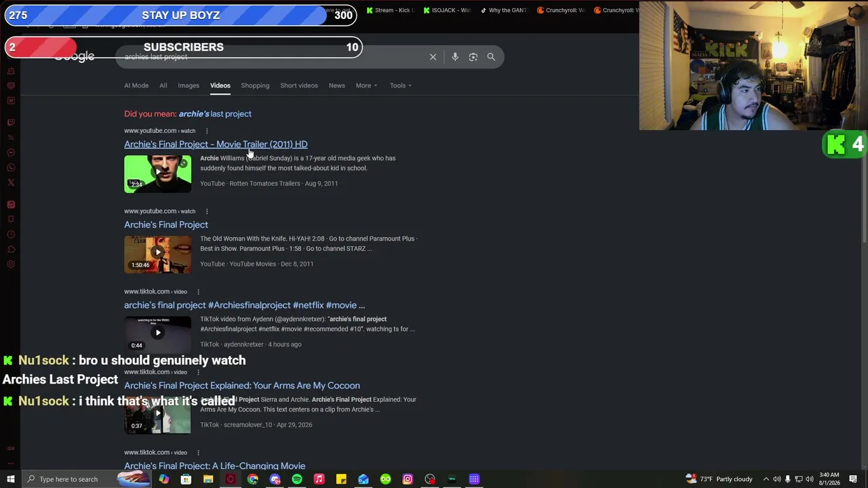
Task: Open the YouTube Movies Archie's Final Project link
Action: pos(166,225)
